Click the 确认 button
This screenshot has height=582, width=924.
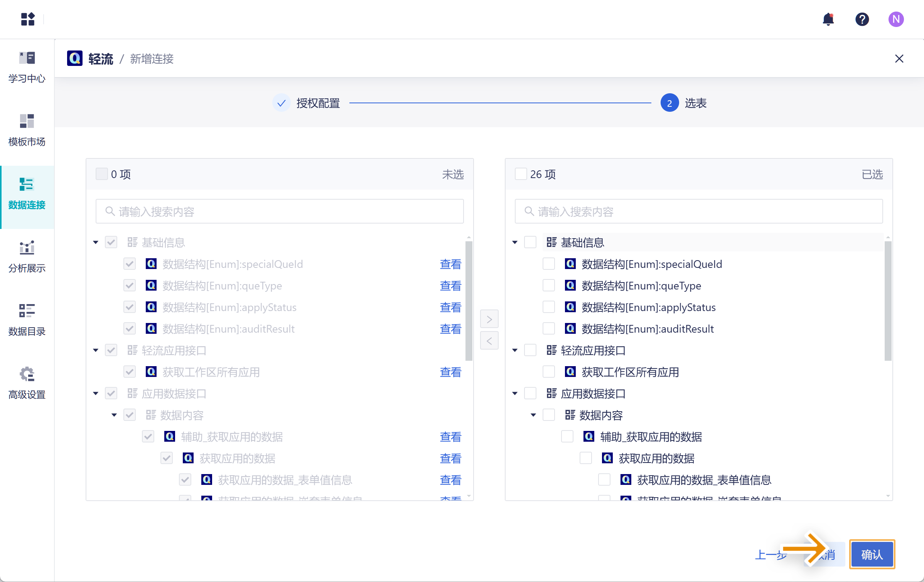872,555
